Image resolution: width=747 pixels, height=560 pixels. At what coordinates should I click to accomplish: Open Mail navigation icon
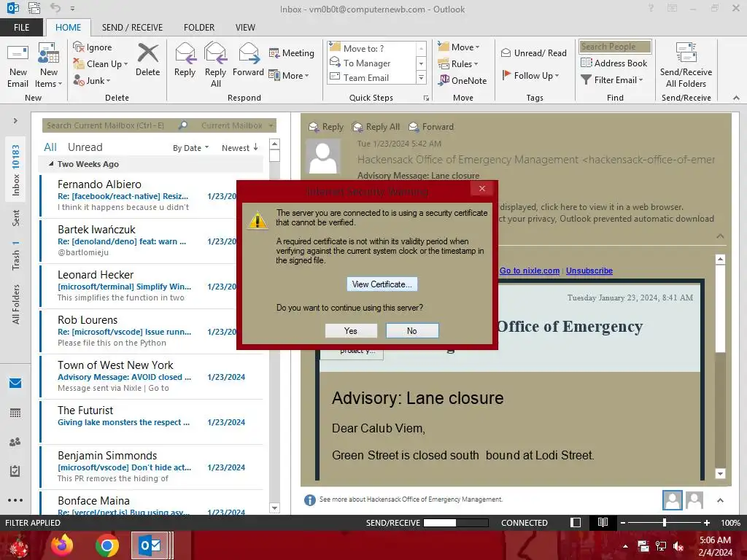click(15, 383)
